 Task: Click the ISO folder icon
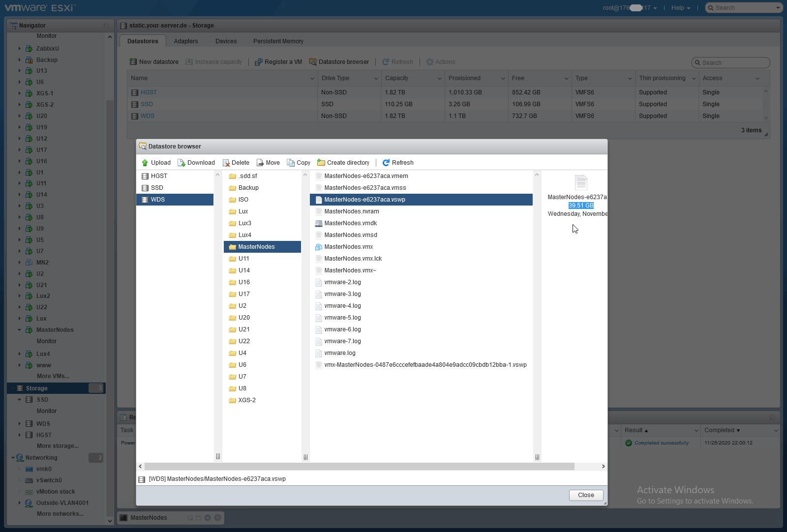(x=233, y=200)
